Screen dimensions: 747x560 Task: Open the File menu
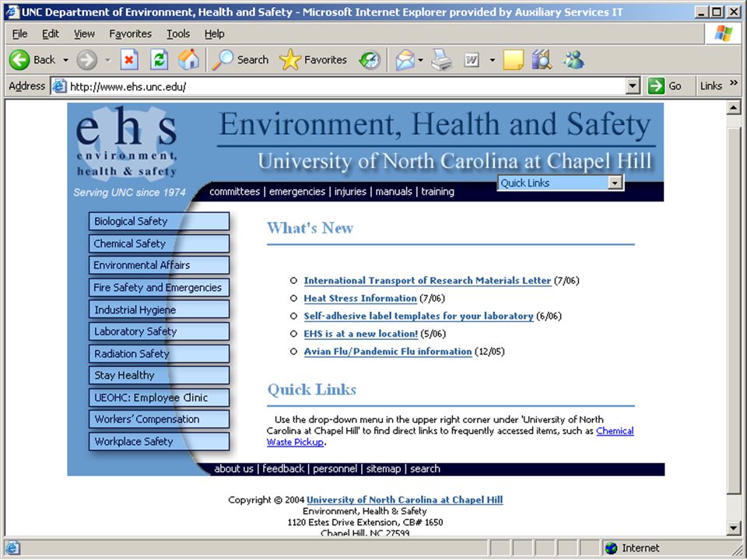tap(19, 33)
